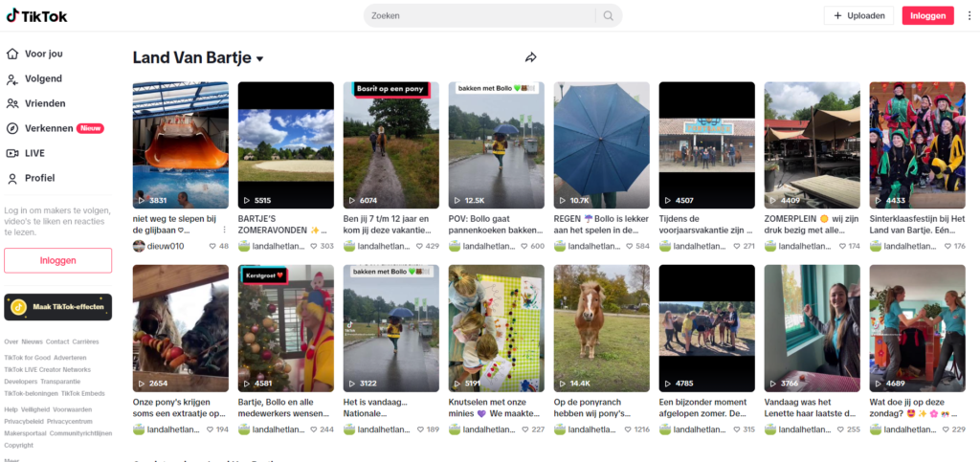This screenshot has height=462, width=980.
Task: Click caption 'POV: Bollo gaat pannenkoeken bakken'
Action: pyautogui.click(x=496, y=225)
